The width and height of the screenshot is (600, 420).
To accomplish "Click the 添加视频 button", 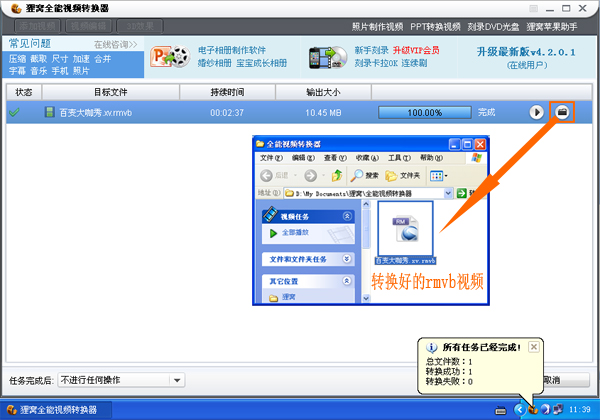I will 38,26.
